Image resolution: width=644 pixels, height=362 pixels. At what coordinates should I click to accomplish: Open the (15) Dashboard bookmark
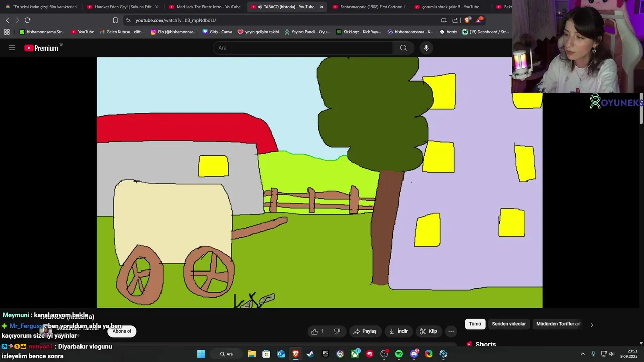pos(486,32)
